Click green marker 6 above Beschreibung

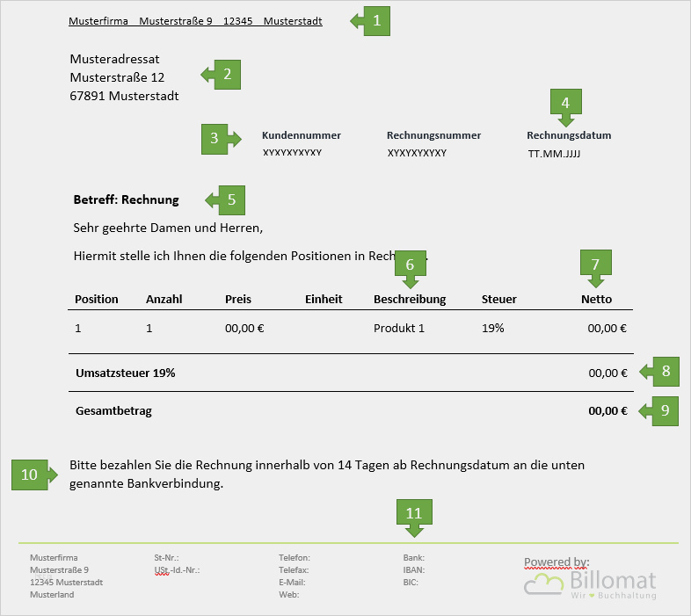[411, 269]
